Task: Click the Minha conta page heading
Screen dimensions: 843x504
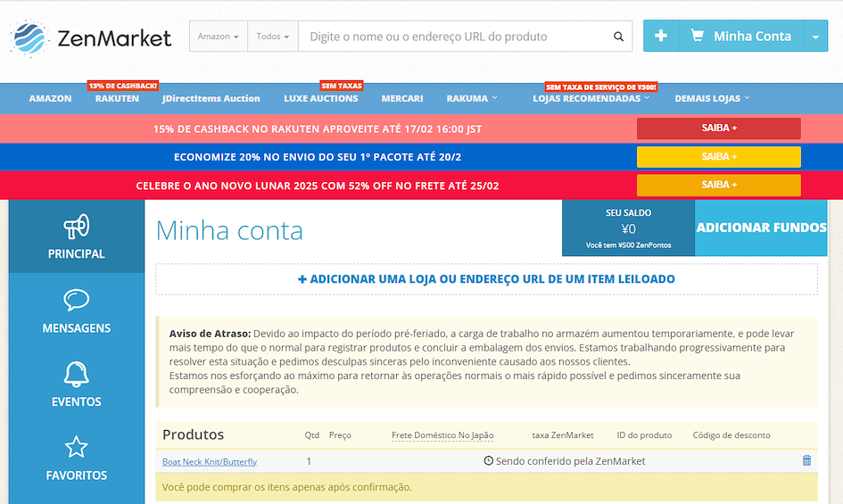Action: (229, 231)
